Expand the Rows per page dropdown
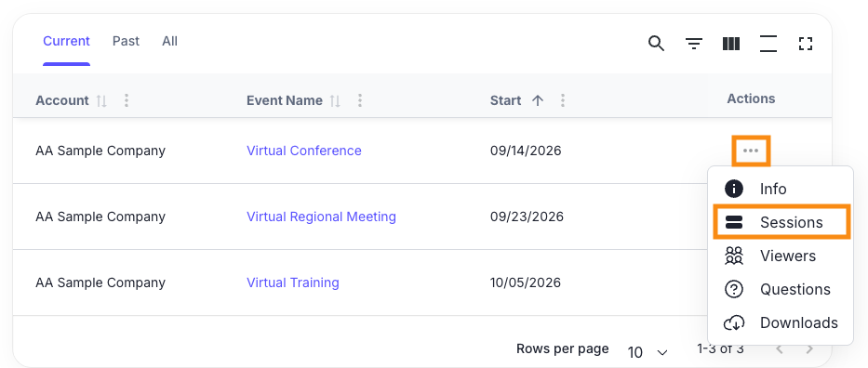This screenshot has width=868, height=368. point(648,352)
